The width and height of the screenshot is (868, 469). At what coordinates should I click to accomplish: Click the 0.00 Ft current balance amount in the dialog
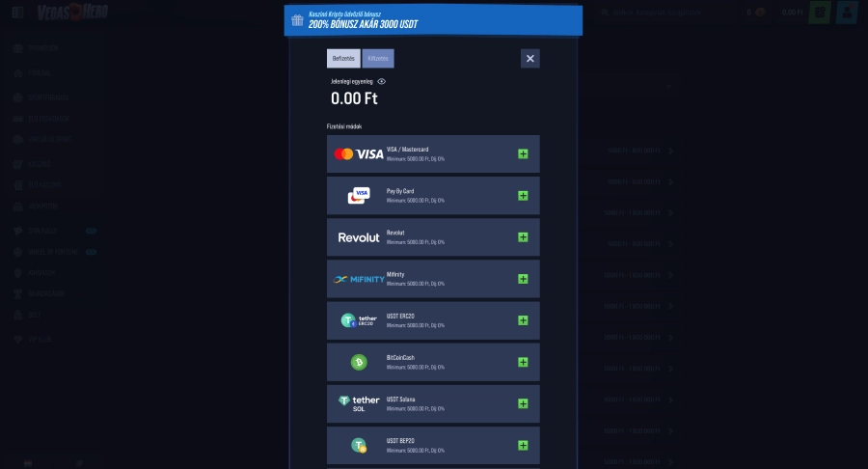point(354,98)
